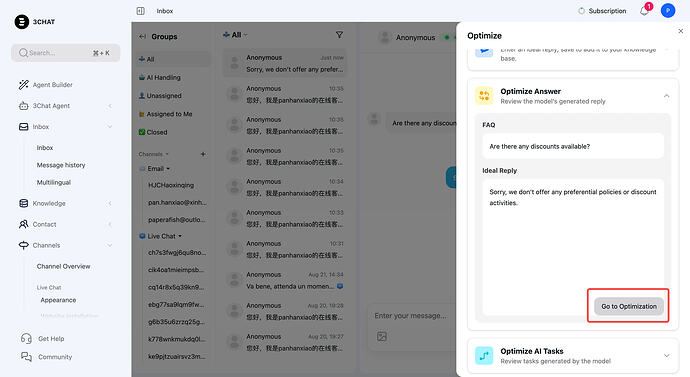
Task: Open the conversation filter funnel icon
Action: [x=339, y=35]
